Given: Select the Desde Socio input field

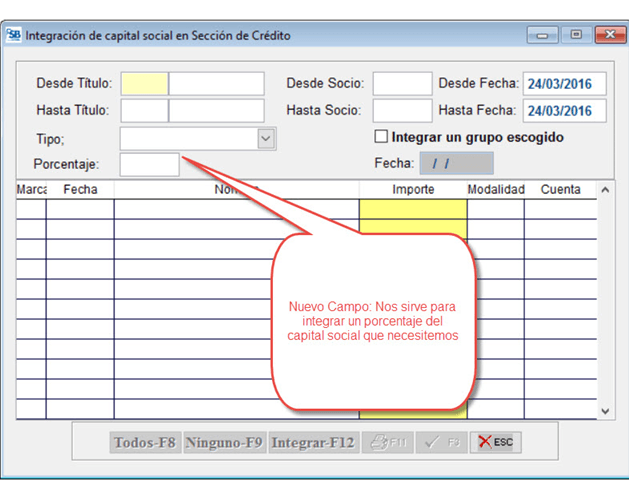Looking at the screenshot, I should pyautogui.click(x=402, y=84).
